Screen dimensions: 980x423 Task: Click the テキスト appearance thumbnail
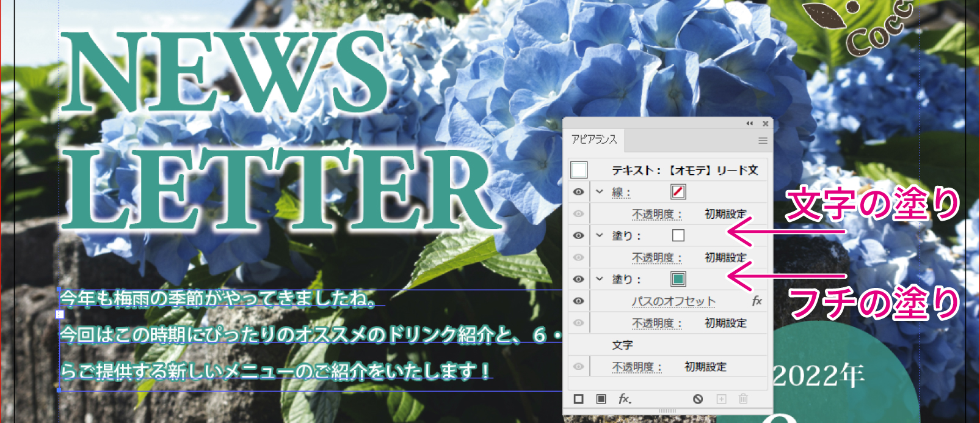click(x=579, y=170)
